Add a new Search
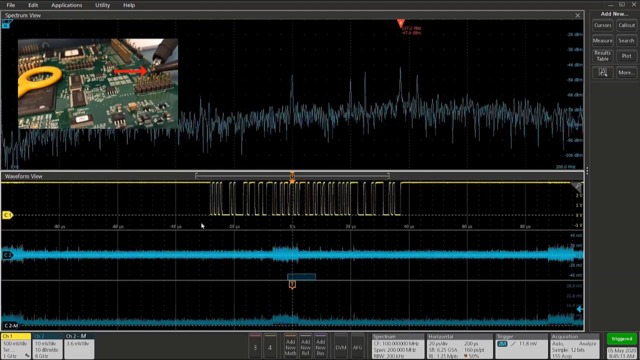 (627, 41)
